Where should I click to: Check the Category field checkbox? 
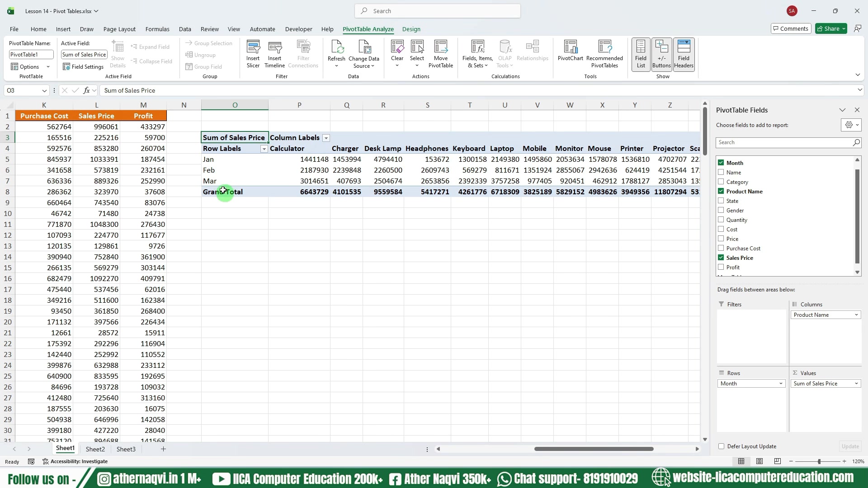[721, 182]
